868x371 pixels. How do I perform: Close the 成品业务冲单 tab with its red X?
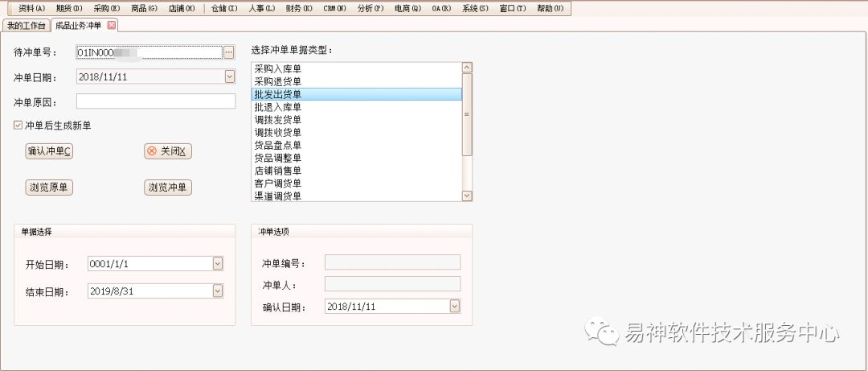point(112,25)
